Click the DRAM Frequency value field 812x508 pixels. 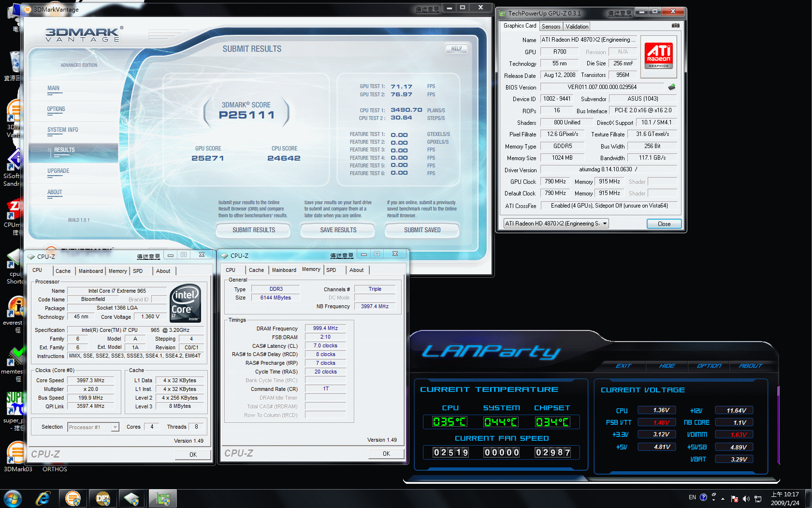pyautogui.click(x=325, y=329)
